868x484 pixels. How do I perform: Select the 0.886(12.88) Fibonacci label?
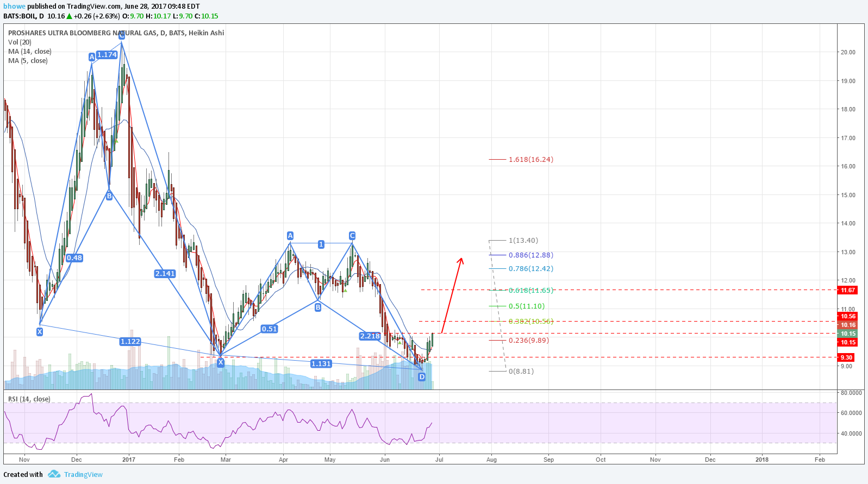pos(531,255)
